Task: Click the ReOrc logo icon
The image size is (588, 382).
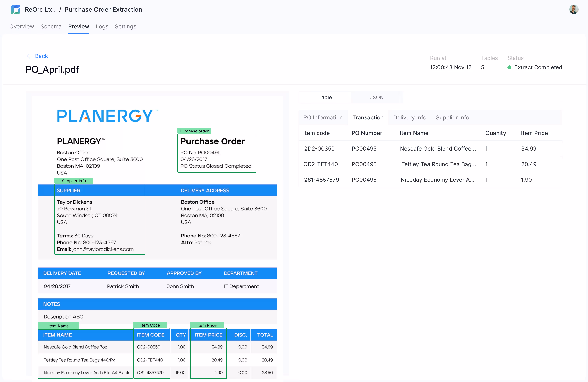Action: click(x=16, y=9)
